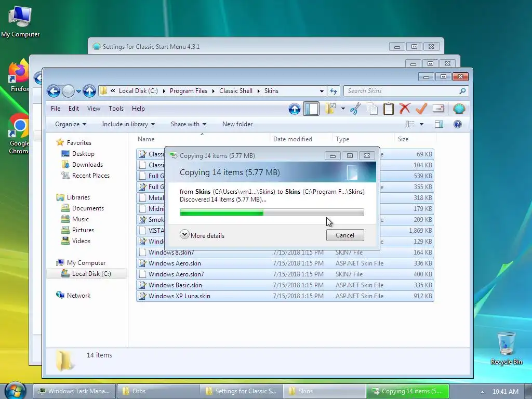Toggle the preview pane icon

click(438, 124)
